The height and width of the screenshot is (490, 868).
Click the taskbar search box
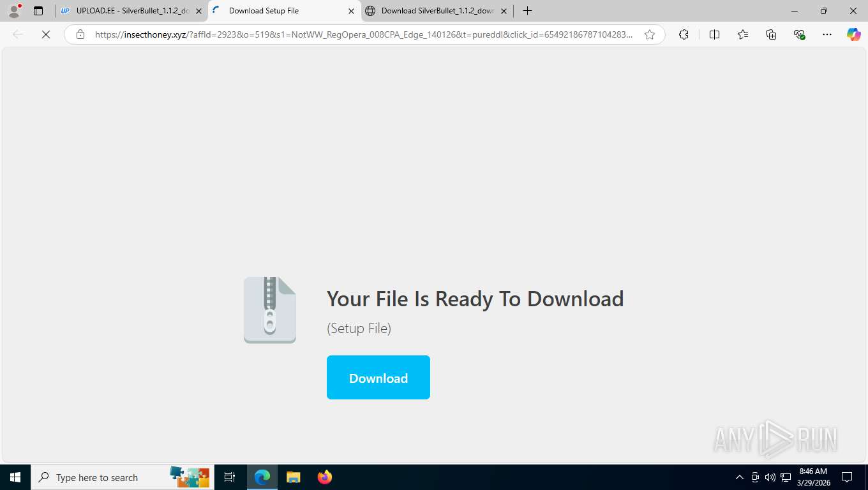[x=123, y=477]
